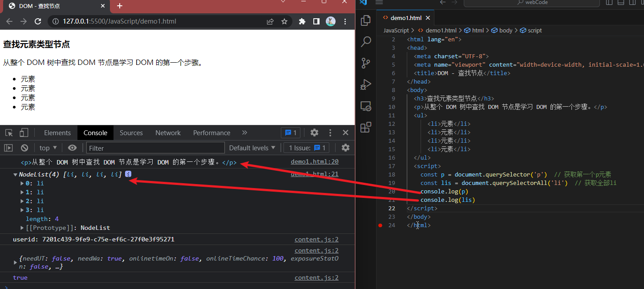
Task: Open the top JavaScript context dropdown
Action: 48,148
